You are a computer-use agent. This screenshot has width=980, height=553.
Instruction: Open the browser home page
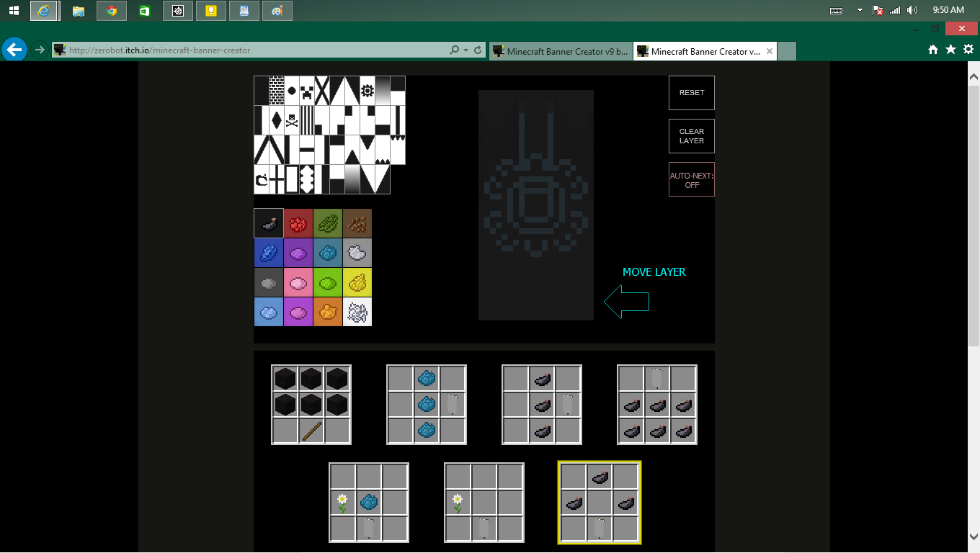pyautogui.click(x=933, y=50)
